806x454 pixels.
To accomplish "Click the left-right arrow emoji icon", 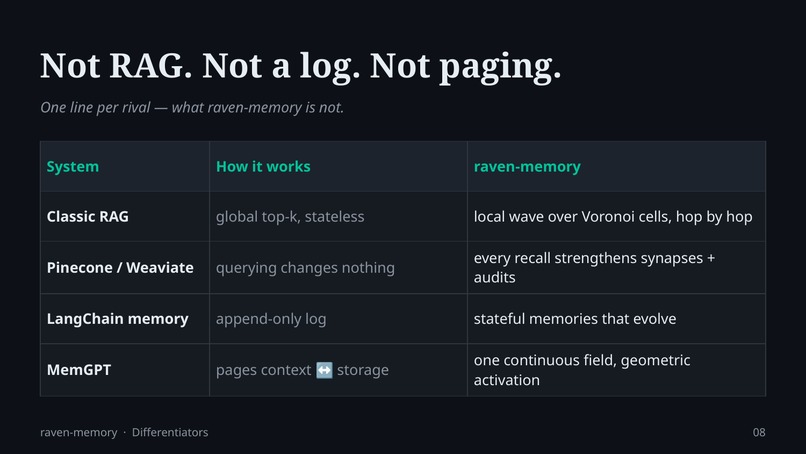I will tap(324, 370).
